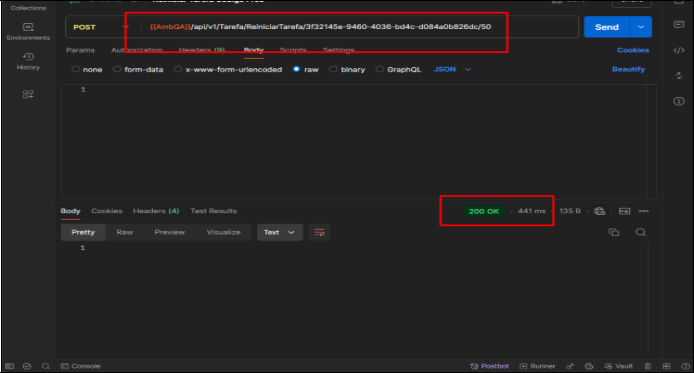Image resolution: width=694 pixels, height=373 pixels.
Task: Open the code snippet icon
Action: (x=679, y=50)
